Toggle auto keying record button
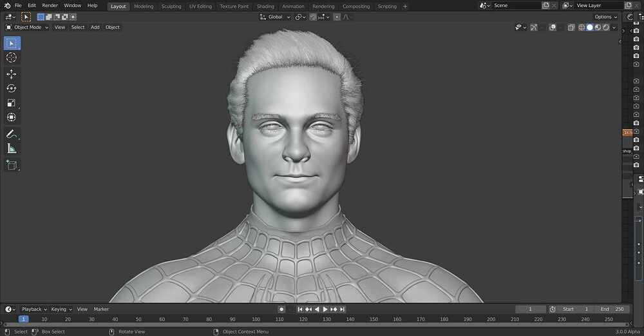 click(x=281, y=310)
